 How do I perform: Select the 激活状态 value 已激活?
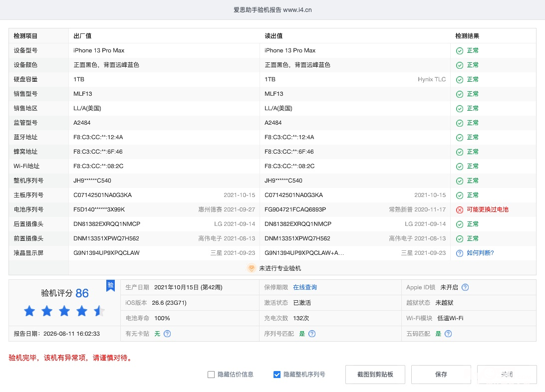[302, 303]
